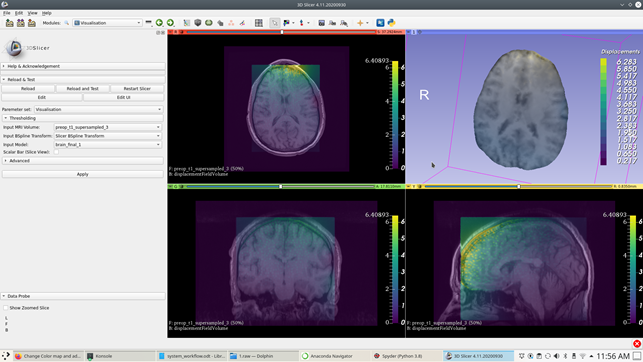Click the restore scene views icon
This screenshot has height=362, width=643.
pos(344,23)
